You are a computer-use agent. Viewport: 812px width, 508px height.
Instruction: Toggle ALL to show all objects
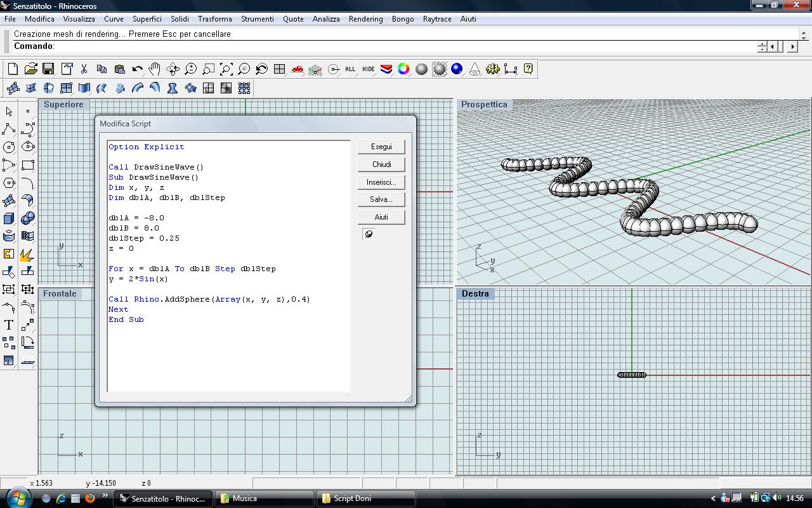349,69
